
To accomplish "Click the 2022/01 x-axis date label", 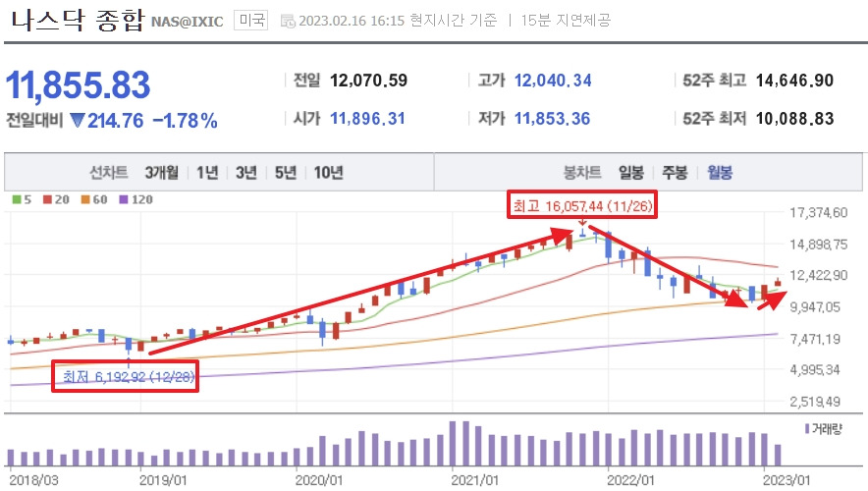I will coord(630,480).
